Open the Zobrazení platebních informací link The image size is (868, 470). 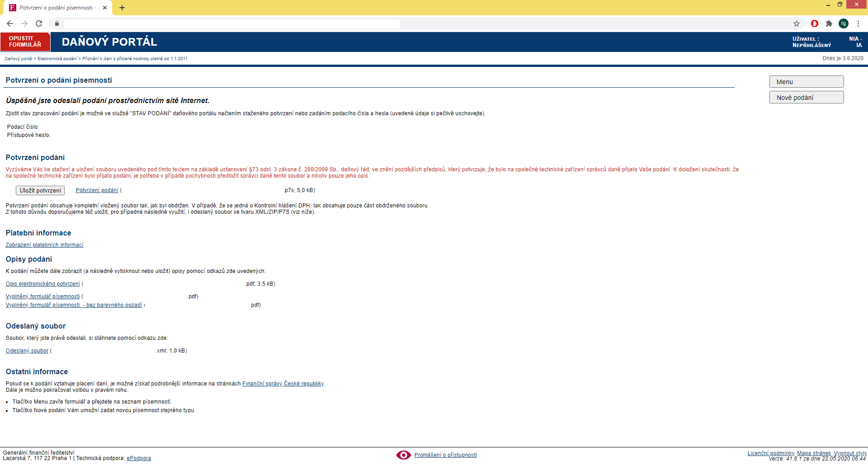44,245
